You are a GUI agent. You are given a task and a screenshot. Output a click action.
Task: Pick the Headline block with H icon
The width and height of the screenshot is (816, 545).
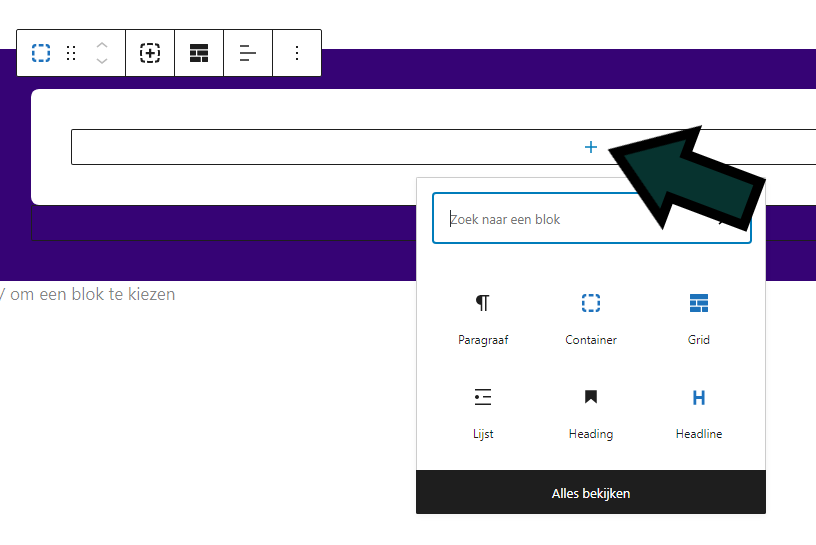pos(698,413)
